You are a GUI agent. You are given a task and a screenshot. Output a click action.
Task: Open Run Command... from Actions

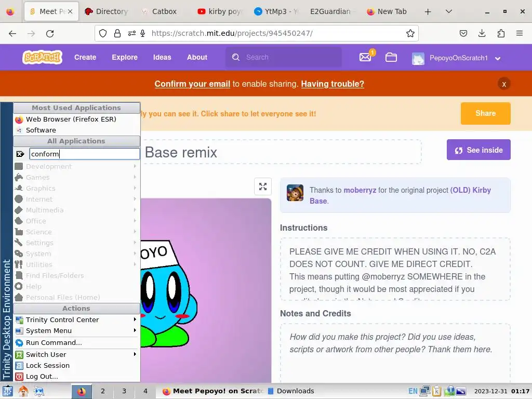[x=76, y=343]
